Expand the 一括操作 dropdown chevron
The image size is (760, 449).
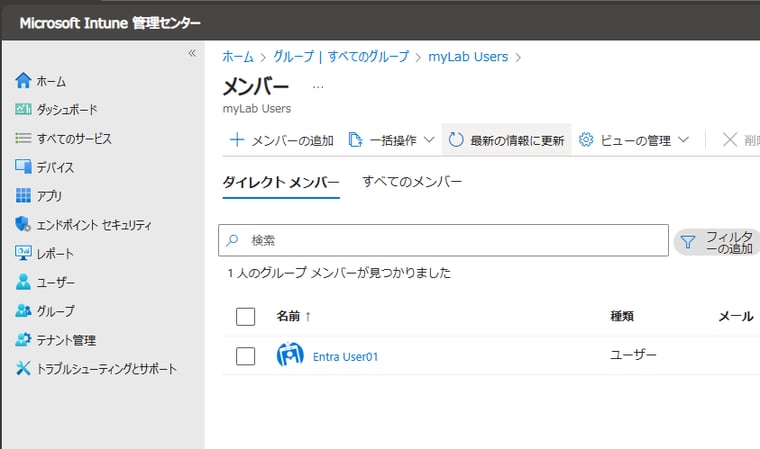tap(429, 140)
